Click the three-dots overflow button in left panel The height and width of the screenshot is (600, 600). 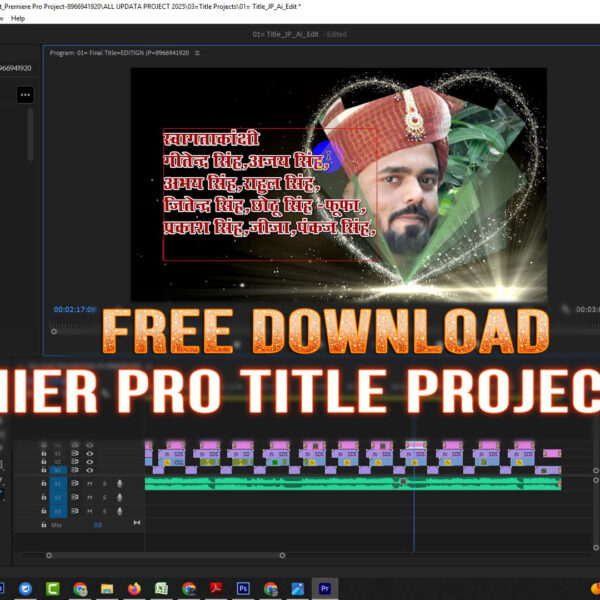click(25, 95)
